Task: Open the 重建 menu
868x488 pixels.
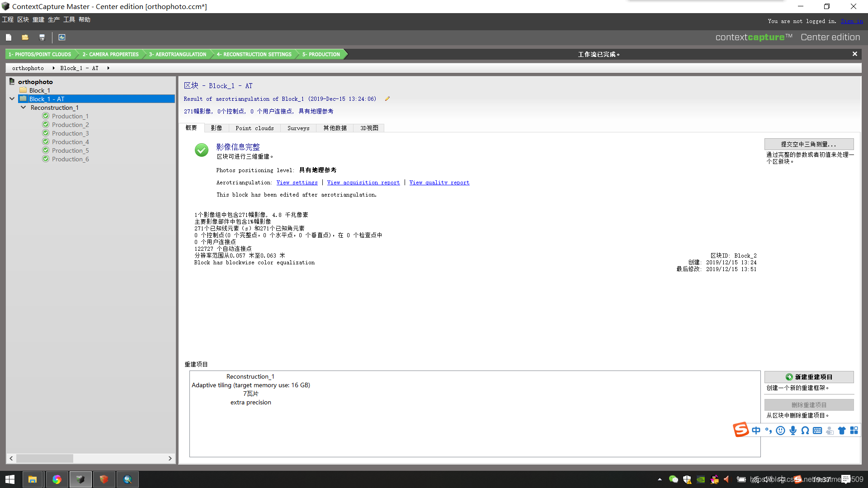Action: [38, 19]
